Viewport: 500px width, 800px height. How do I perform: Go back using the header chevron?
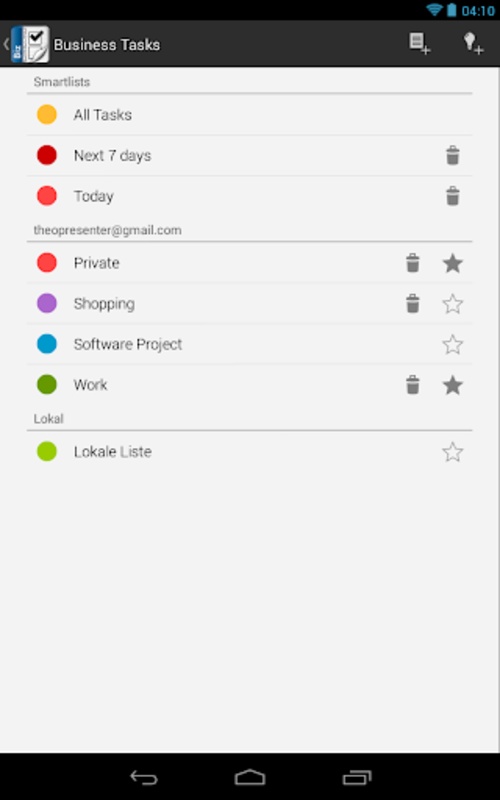[x=6, y=44]
